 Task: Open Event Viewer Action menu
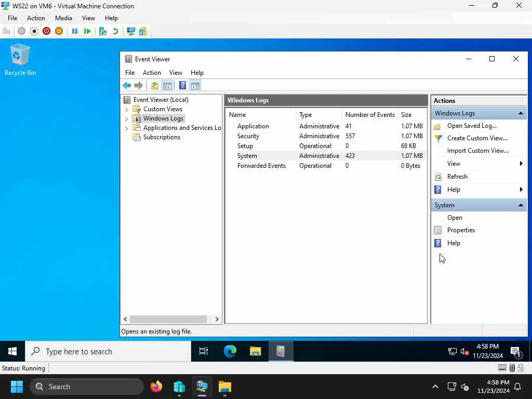pos(152,73)
